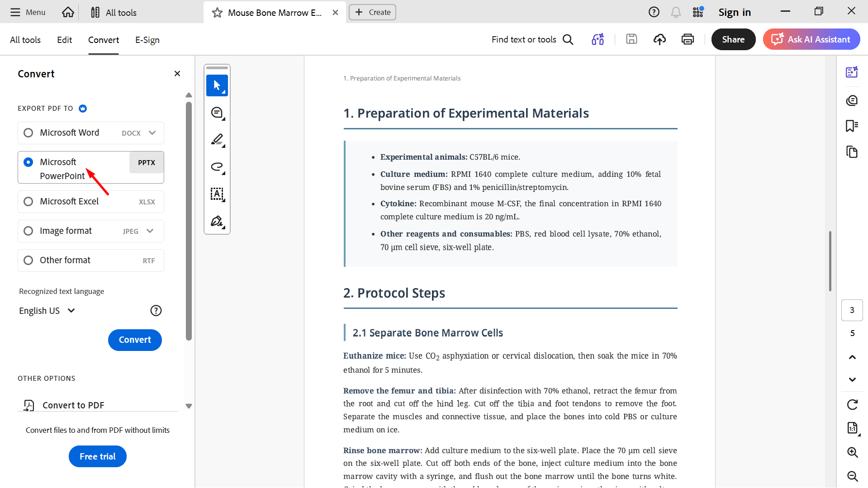
Task: Choose the add comment tool
Action: click(217, 113)
